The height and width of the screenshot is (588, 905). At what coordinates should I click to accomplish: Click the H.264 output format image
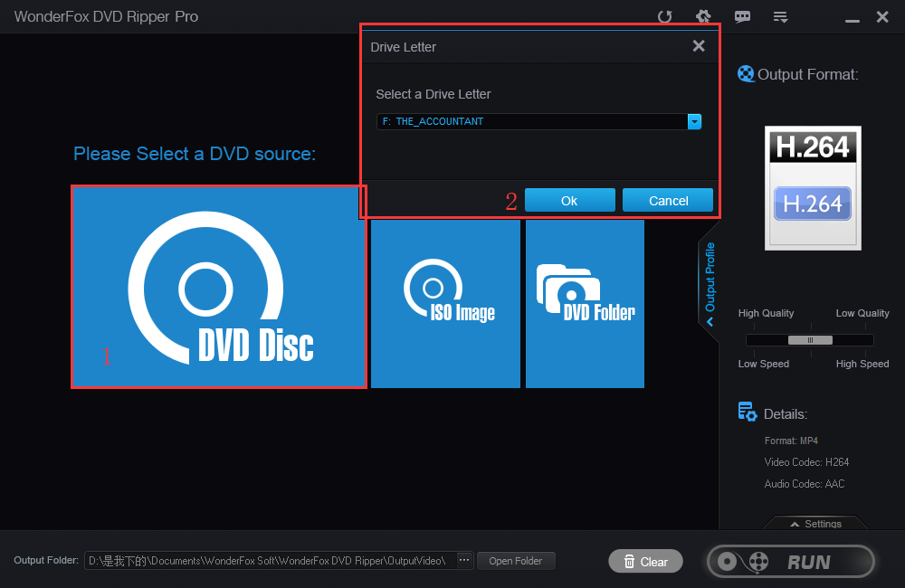pos(813,188)
